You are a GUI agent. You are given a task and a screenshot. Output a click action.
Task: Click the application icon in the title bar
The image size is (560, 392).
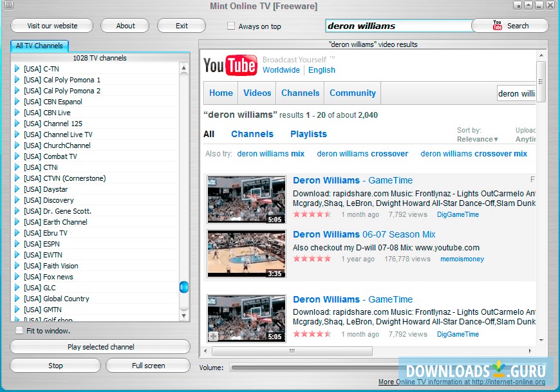(8, 5)
